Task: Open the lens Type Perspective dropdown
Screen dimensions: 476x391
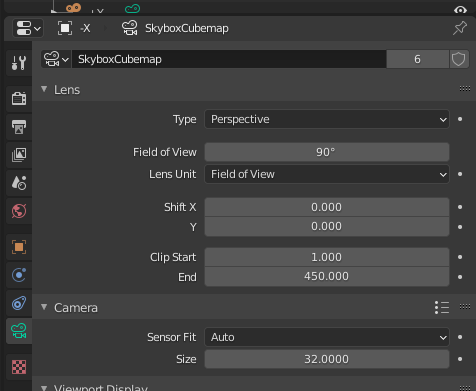Action: coord(327,119)
